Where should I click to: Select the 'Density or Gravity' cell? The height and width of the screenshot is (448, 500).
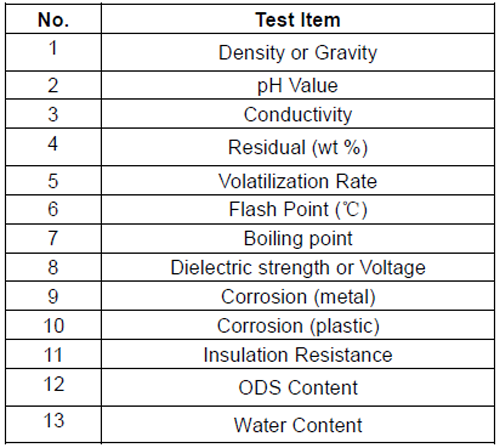click(298, 52)
